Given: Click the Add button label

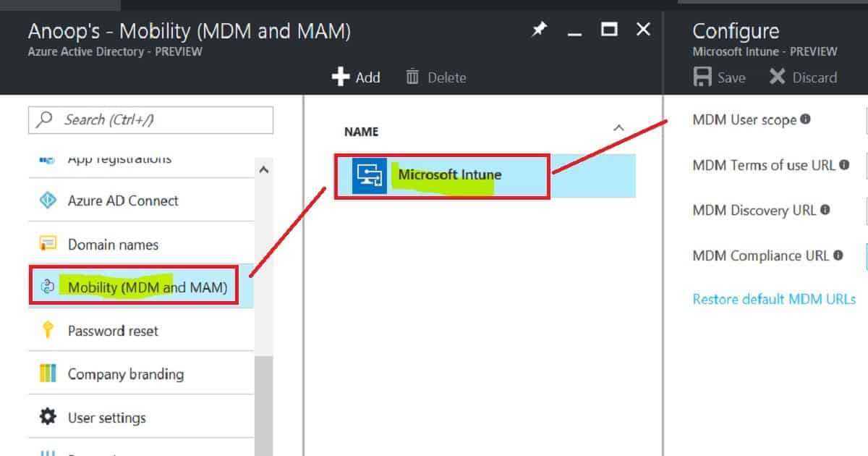Looking at the screenshot, I should [x=367, y=77].
